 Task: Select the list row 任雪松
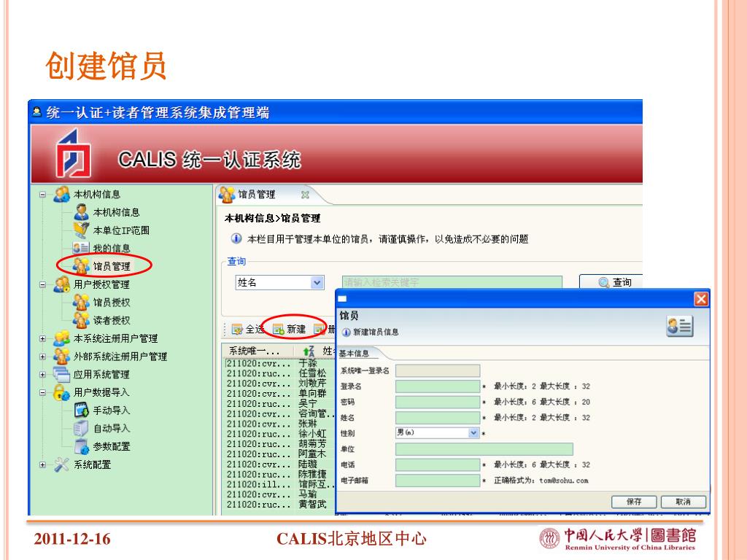(x=279, y=373)
